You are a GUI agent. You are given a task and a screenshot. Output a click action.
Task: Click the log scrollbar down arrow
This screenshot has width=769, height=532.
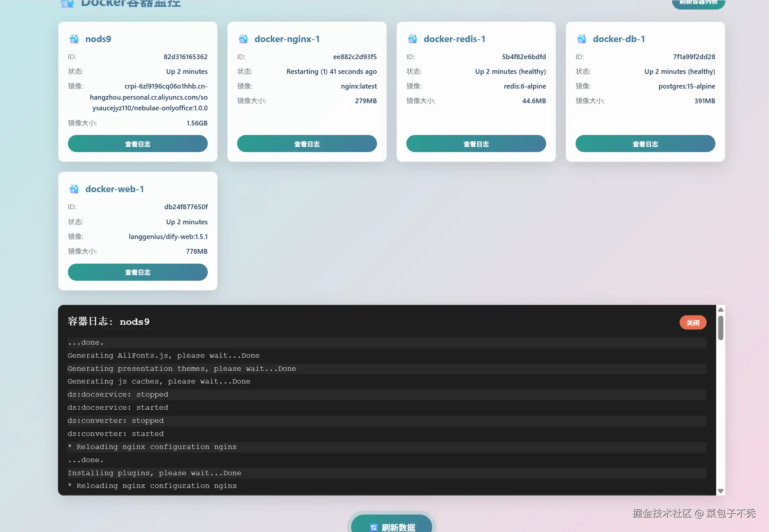coord(721,491)
